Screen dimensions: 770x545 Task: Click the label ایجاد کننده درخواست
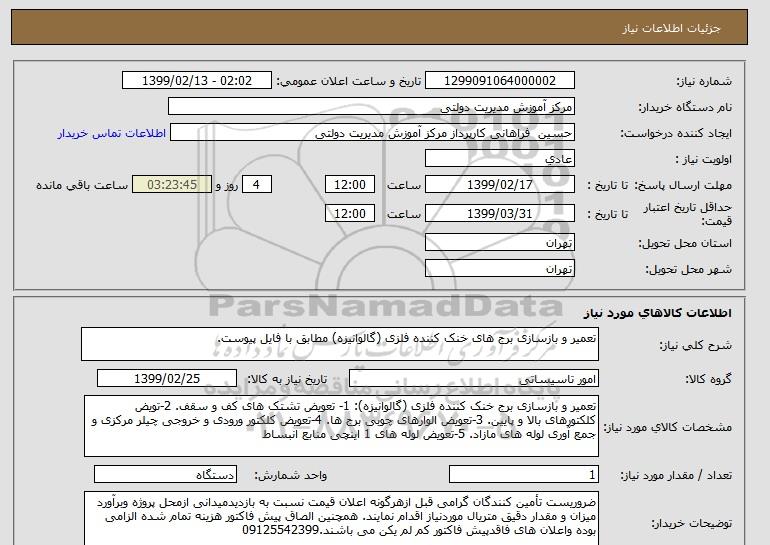click(x=676, y=134)
